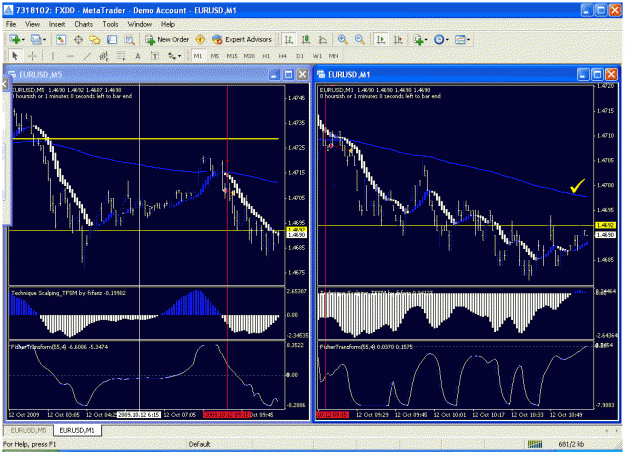This screenshot has height=452, width=625.
Task: Select the Trendline drawing tool
Action: click(x=86, y=56)
